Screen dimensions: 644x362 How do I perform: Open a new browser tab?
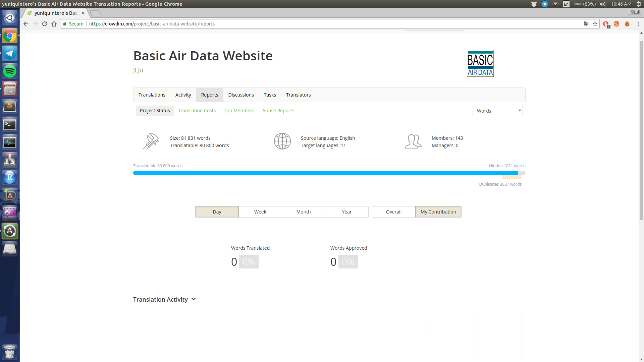[x=96, y=13]
